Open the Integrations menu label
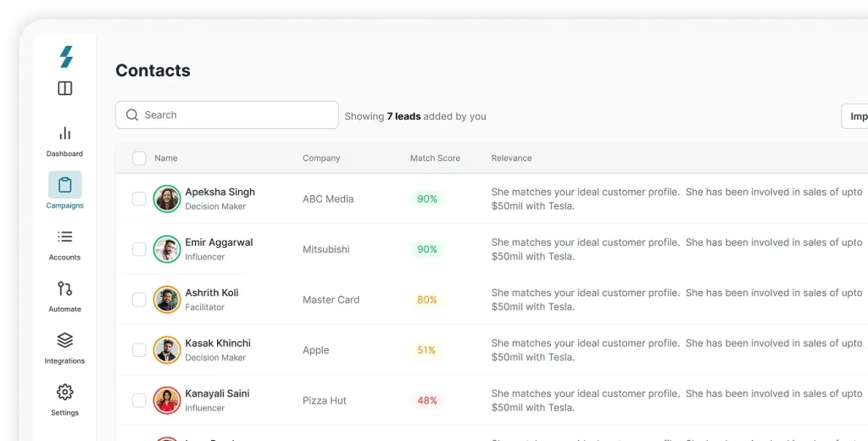Screen dimensions: 868x441 tap(64, 360)
